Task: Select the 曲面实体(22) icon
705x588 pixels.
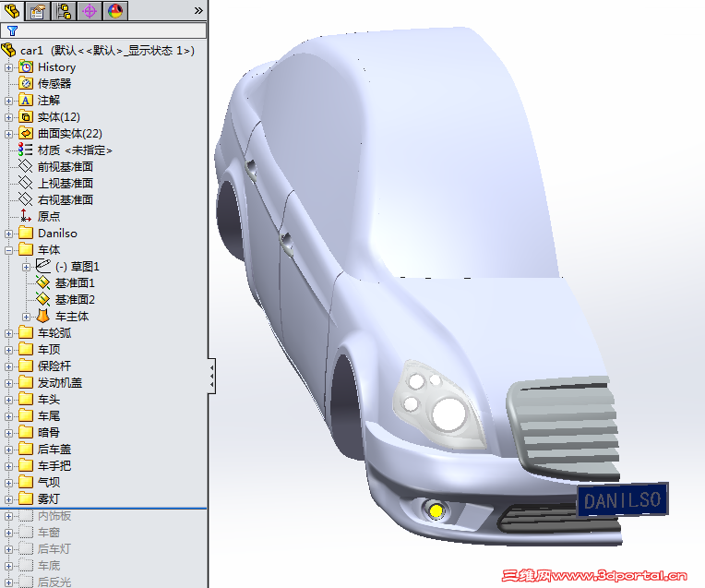Action: (26, 134)
